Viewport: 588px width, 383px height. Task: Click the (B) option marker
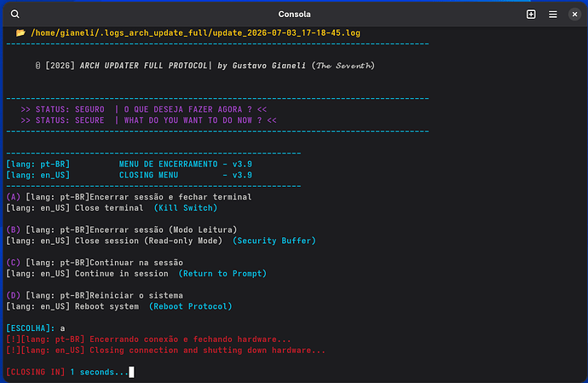point(14,229)
